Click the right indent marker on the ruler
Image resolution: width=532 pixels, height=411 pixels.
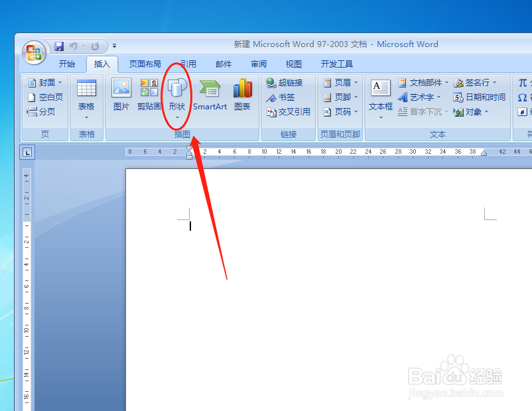point(484,152)
